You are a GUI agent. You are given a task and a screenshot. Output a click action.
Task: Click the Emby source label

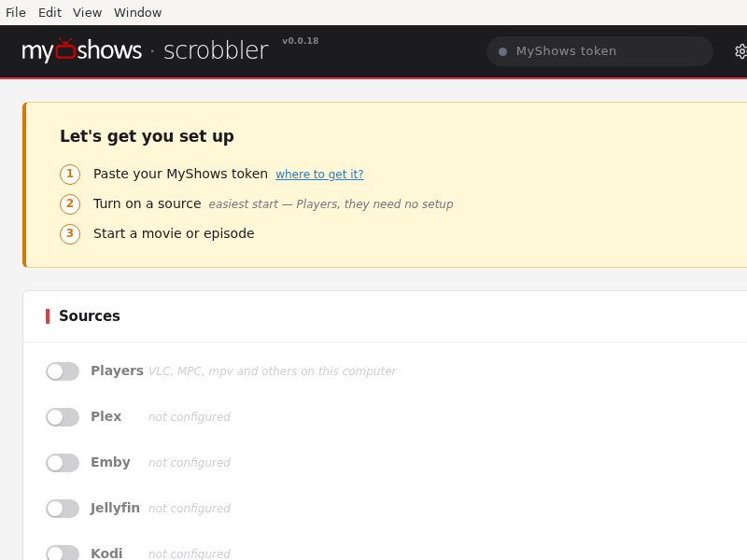click(x=110, y=462)
